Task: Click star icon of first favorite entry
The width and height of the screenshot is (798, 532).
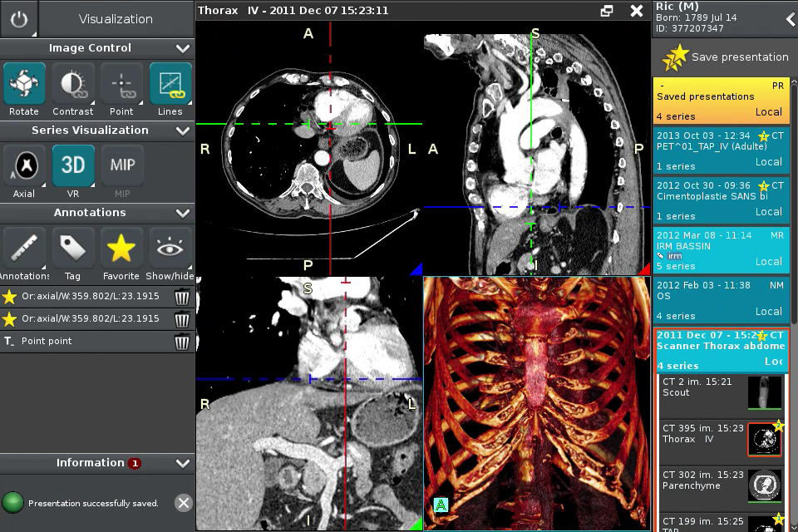Action: point(9,296)
